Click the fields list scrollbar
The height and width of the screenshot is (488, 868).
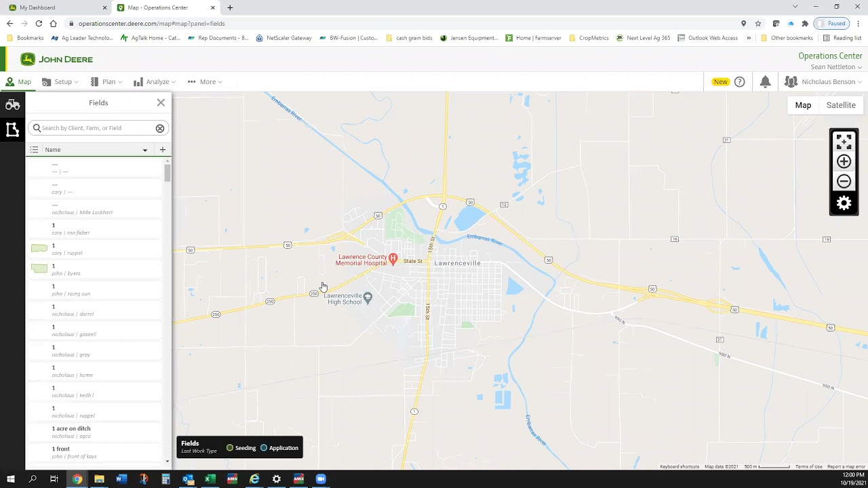[x=167, y=172]
